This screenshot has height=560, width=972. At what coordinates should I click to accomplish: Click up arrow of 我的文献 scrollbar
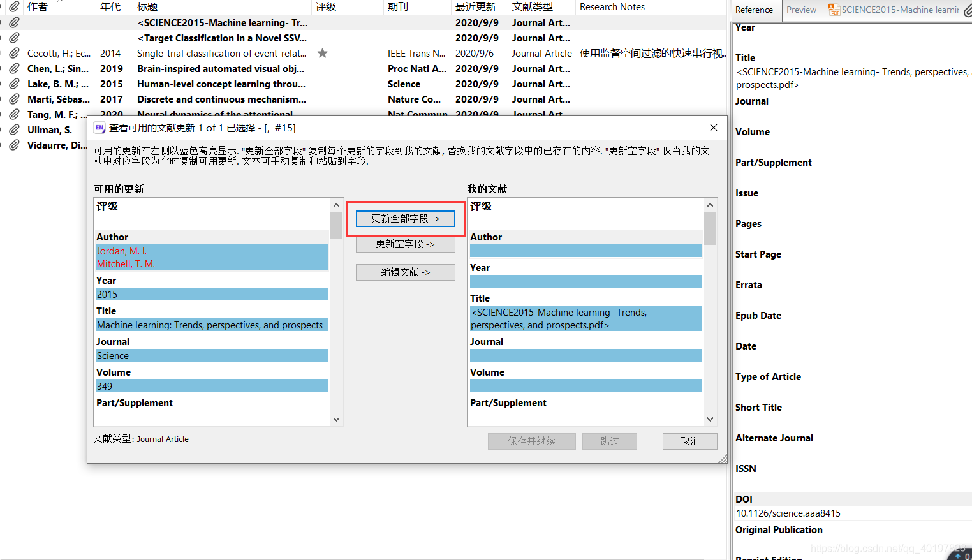[711, 205]
